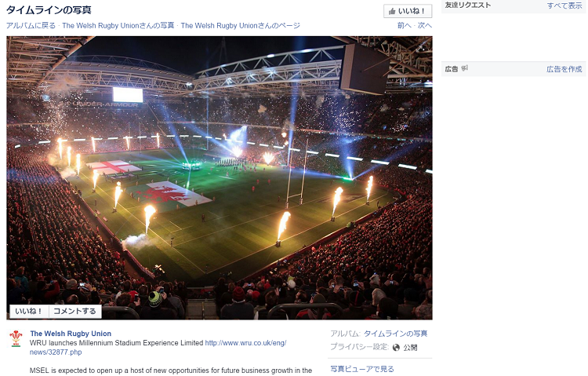Viewport: 588px width, 376px height.
Task: Click the タイムラインの写真 page heading
Action: click(x=49, y=10)
